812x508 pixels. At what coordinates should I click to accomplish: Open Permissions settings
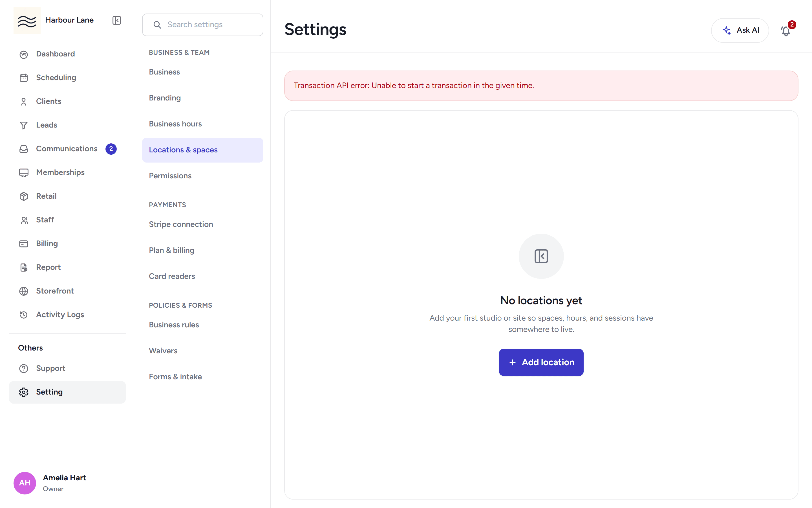[203, 176]
